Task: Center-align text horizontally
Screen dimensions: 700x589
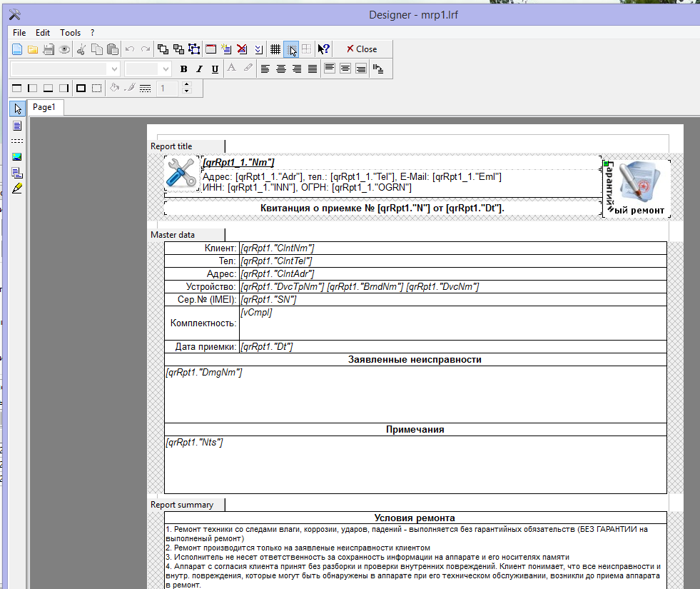Action: (281, 69)
